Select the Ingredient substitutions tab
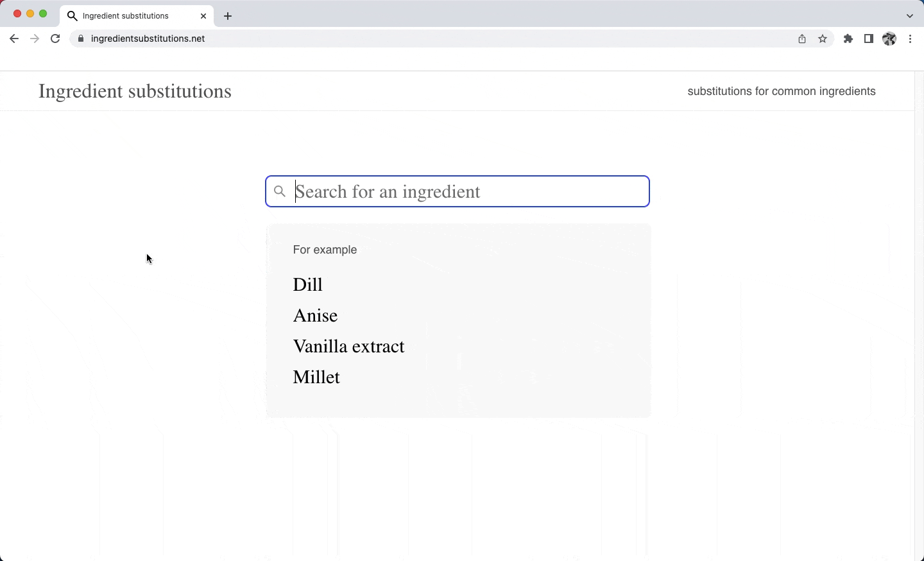 (x=128, y=15)
